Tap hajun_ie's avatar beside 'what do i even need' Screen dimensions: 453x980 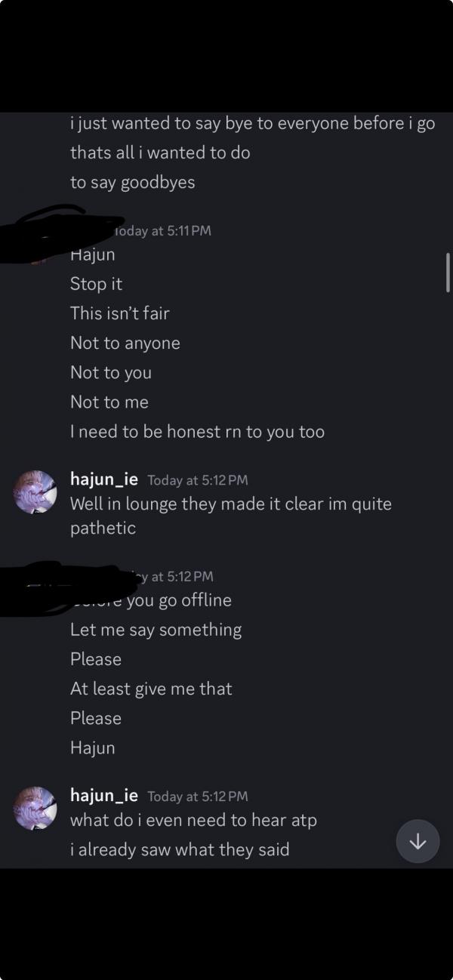(x=35, y=808)
